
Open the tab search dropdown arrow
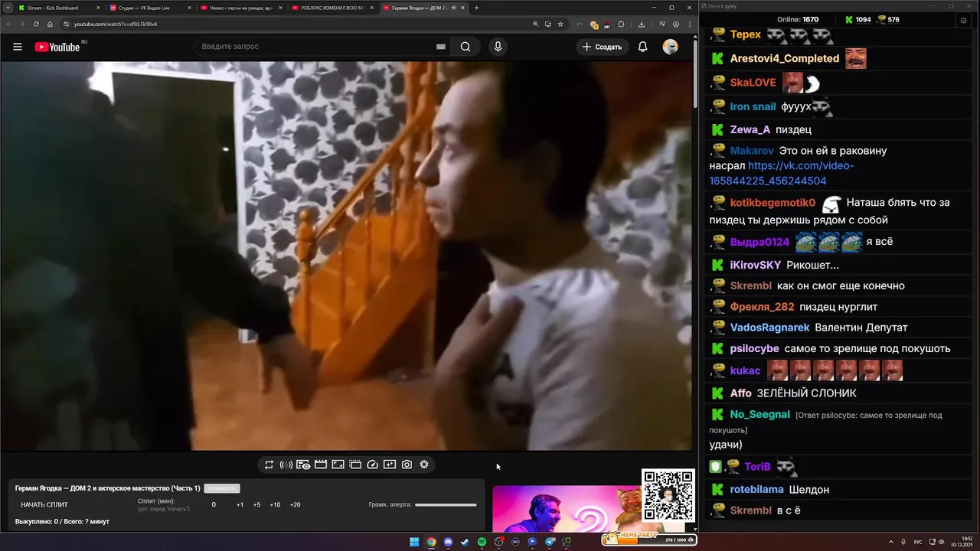tap(7, 8)
